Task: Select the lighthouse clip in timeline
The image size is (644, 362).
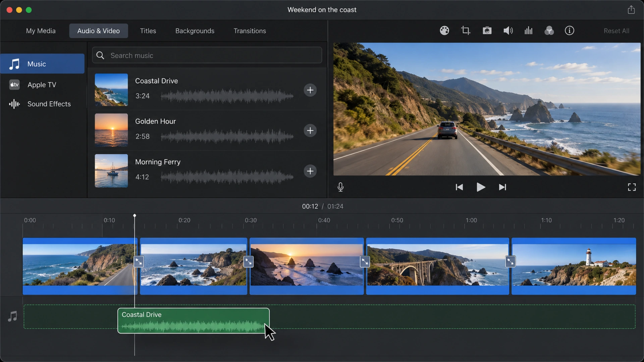Action: [x=574, y=266]
